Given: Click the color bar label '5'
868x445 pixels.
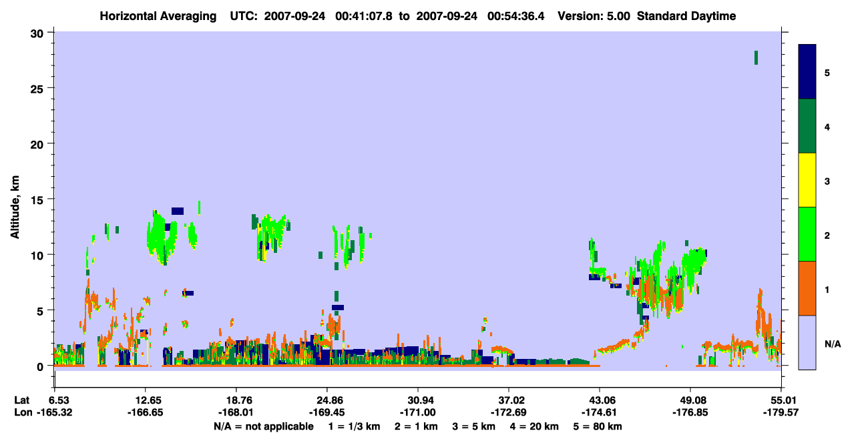Looking at the screenshot, I should coord(827,72).
